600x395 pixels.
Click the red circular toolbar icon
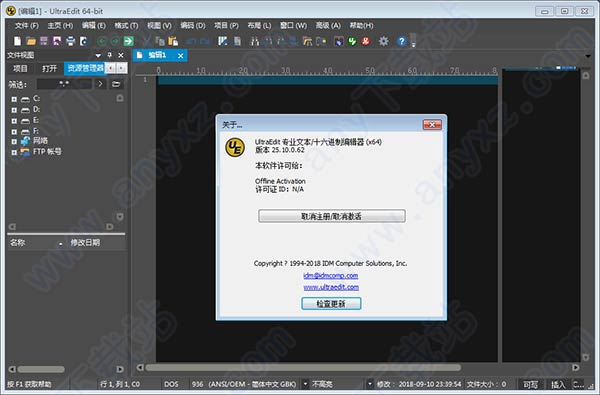366,41
